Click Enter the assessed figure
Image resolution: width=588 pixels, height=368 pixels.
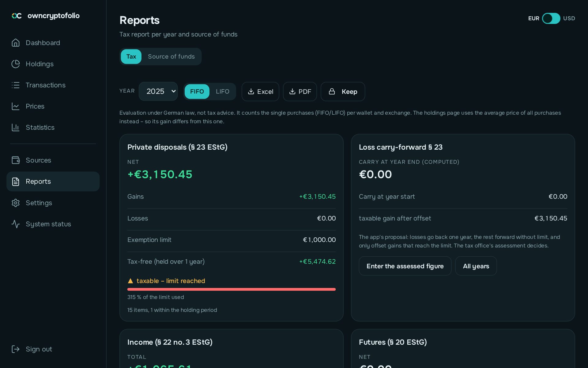tap(405, 266)
